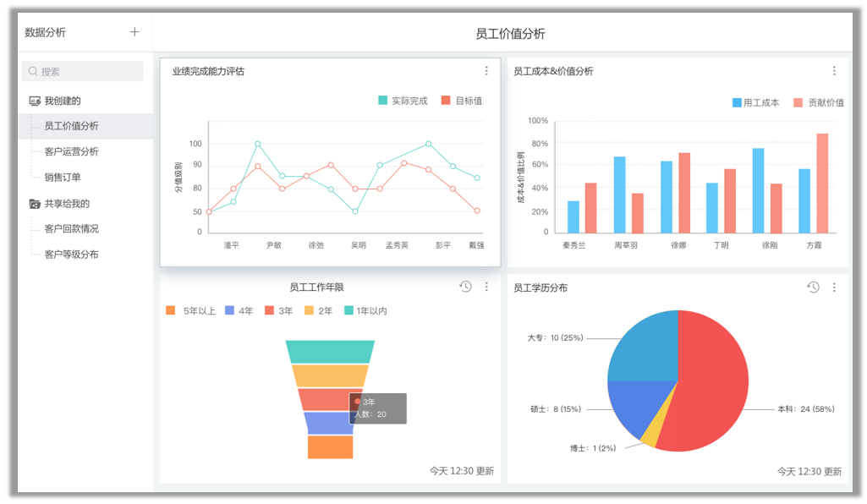This screenshot has width=867, height=504.
Task: Click the 5年以上 orange legend swatch
Action: (171, 311)
